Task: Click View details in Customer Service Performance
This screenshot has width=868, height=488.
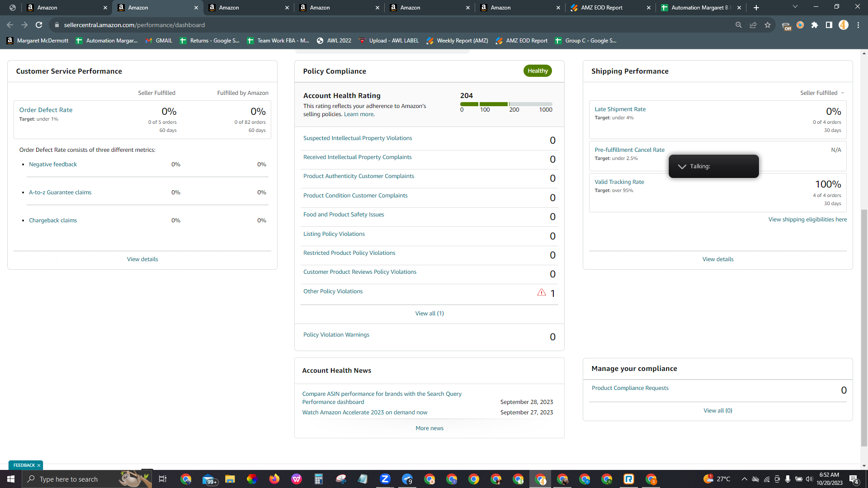Action: pyautogui.click(x=142, y=259)
